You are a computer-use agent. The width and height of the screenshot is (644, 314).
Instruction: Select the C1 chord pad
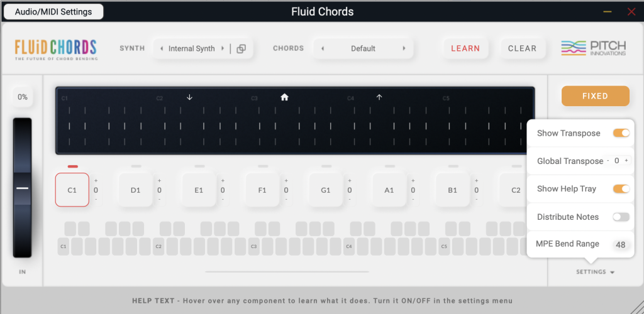(x=72, y=190)
